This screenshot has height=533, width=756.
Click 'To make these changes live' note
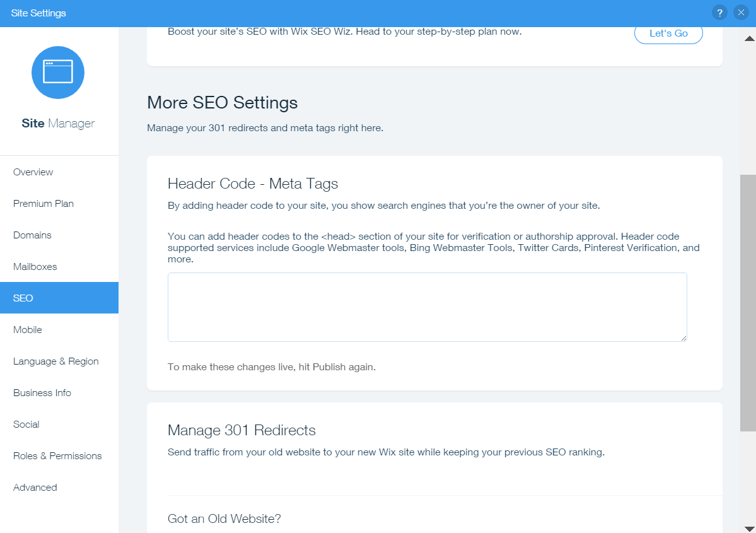pos(272,367)
